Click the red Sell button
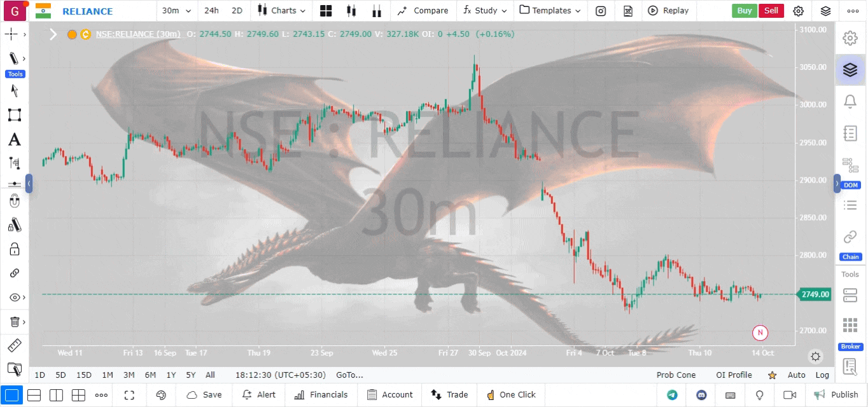 pos(771,11)
